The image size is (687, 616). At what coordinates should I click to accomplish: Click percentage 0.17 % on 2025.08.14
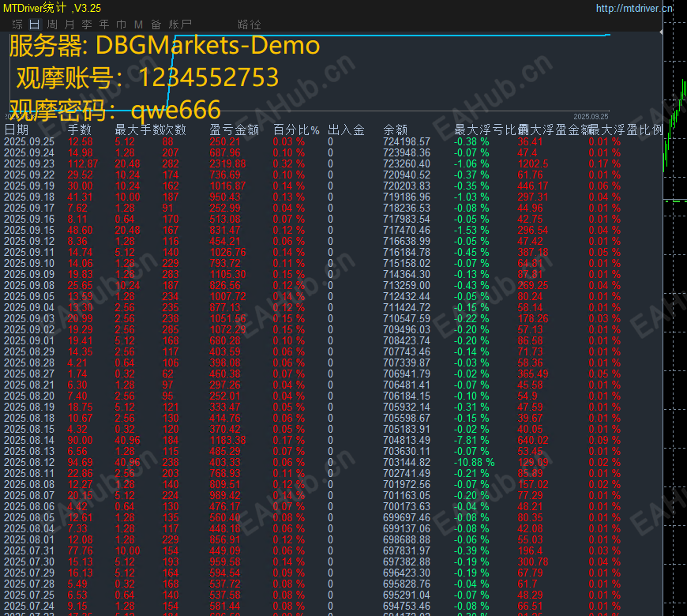[289, 441]
